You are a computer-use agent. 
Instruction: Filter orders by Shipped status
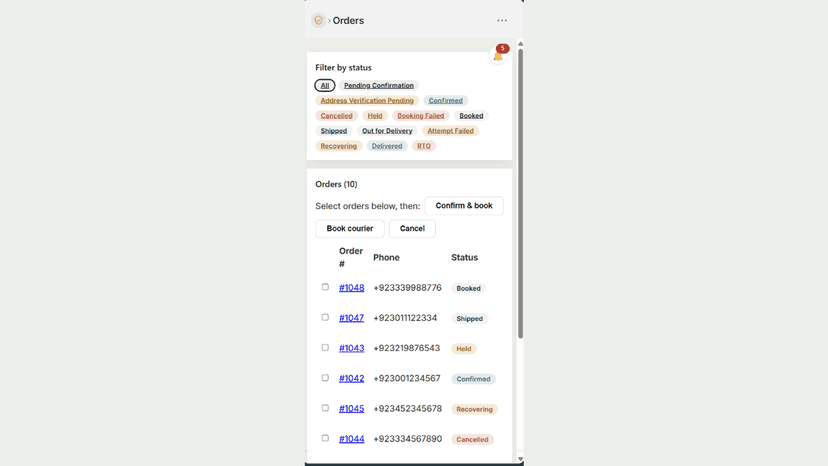[x=334, y=131]
